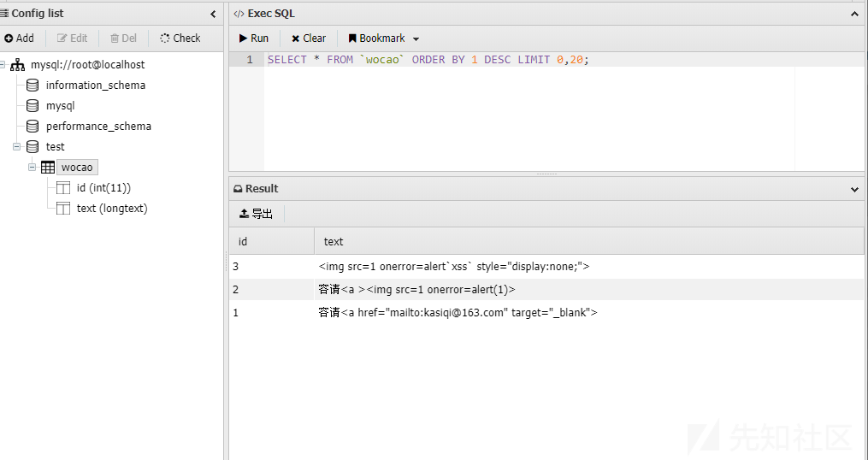Select the performance_schema database
Viewport: 868px width, 460px height.
[x=98, y=127]
